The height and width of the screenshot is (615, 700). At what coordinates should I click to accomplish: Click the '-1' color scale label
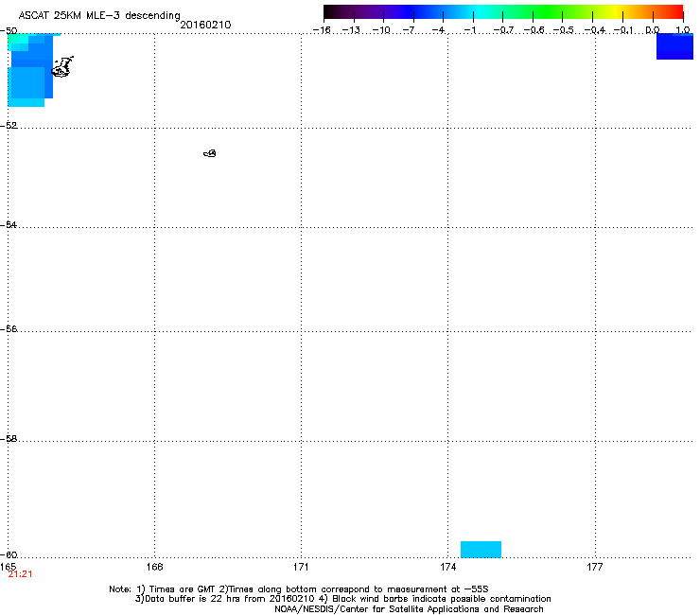point(469,30)
